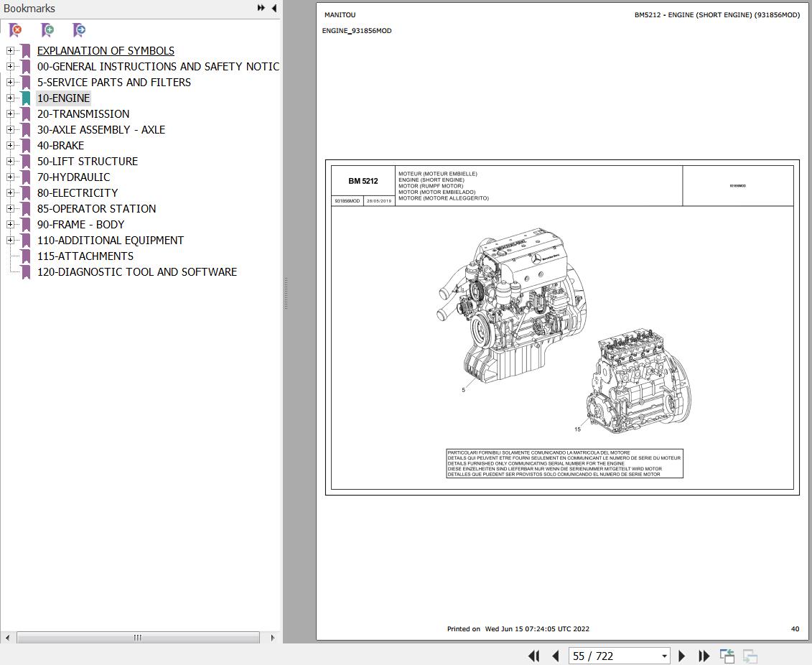
Task: Collapse the Bookmarks panel with left arrow
Action: point(274,8)
